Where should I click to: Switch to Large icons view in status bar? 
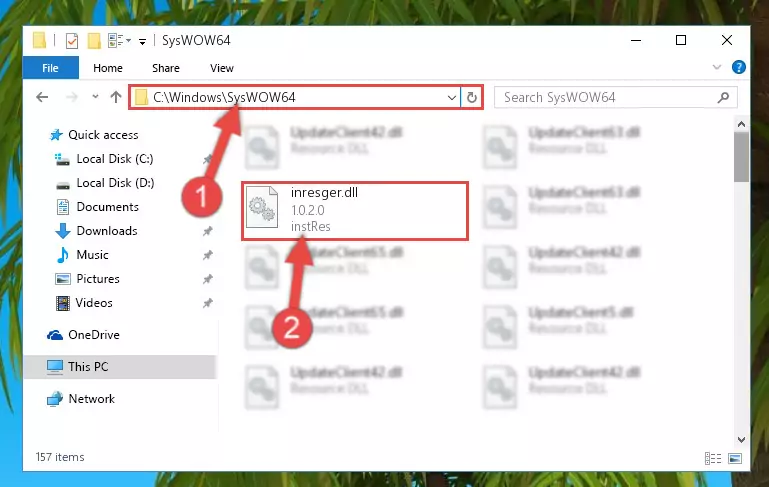[735, 458]
